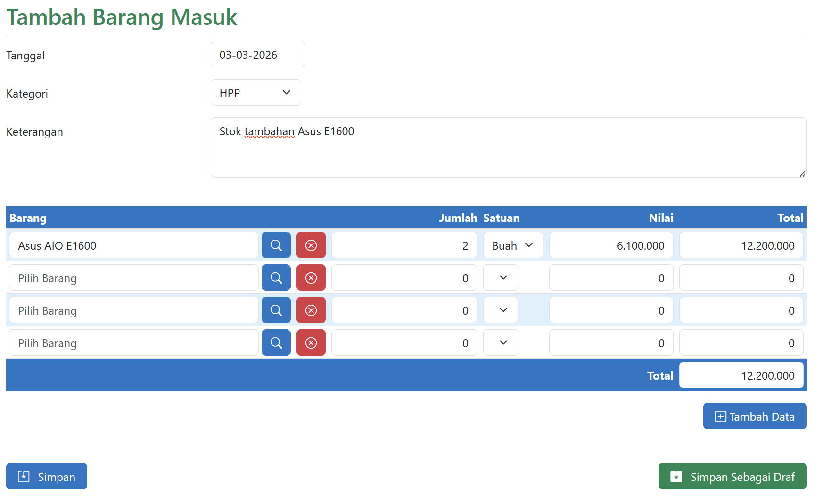Edit the Asus AIO E1600 item field
The image size is (815, 504).
pos(134,245)
